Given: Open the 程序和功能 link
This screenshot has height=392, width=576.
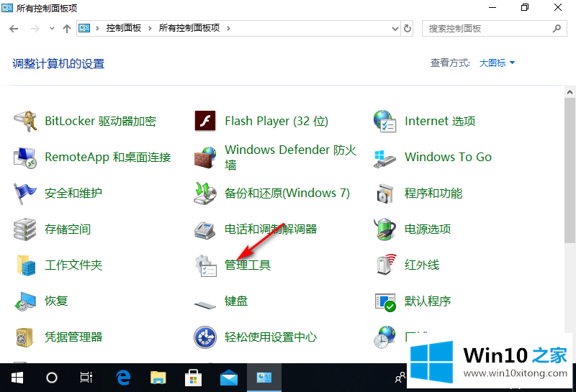Looking at the screenshot, I should 433,193.
